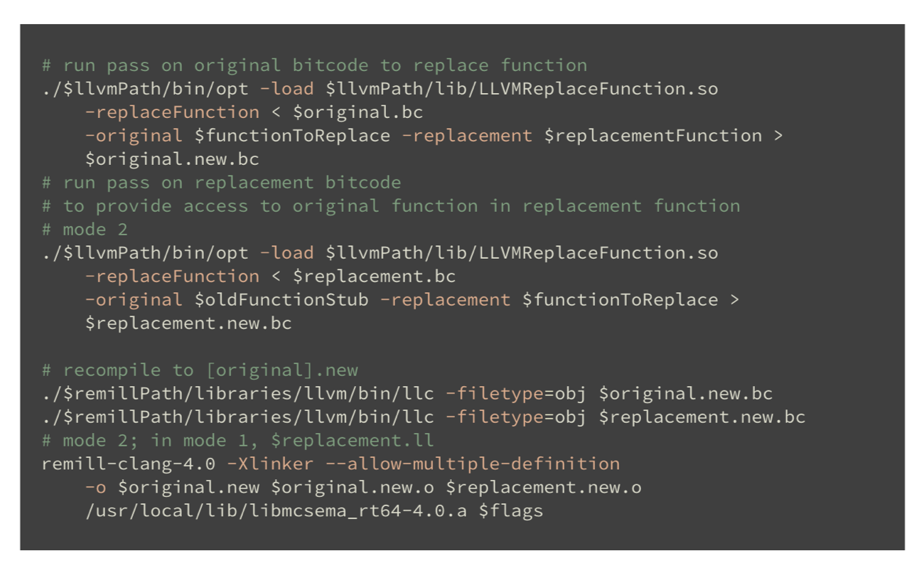This screenshot has height=573, width=924.
Task: Click the "$replacementFunction" variable
Action: pyautogui.click(x=652, y=136)
